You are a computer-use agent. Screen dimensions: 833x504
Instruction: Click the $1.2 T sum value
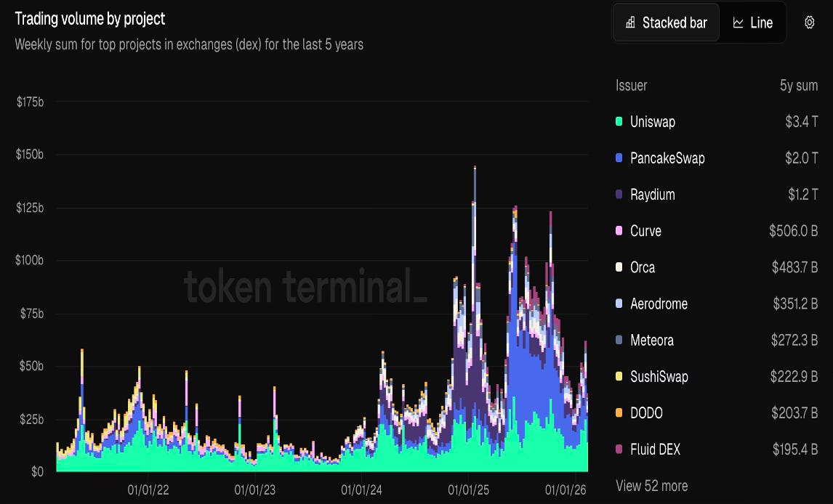[x=802, y=195]
